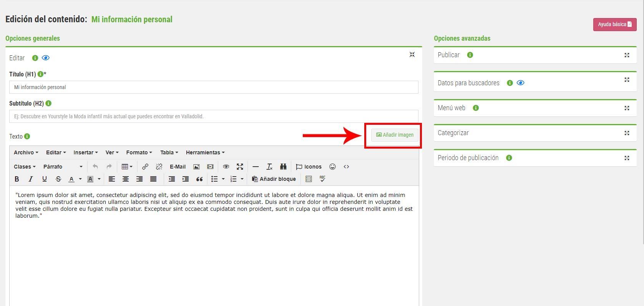
Task: Open find and replace binoculars icon
Action: click(x=283, y=167)
